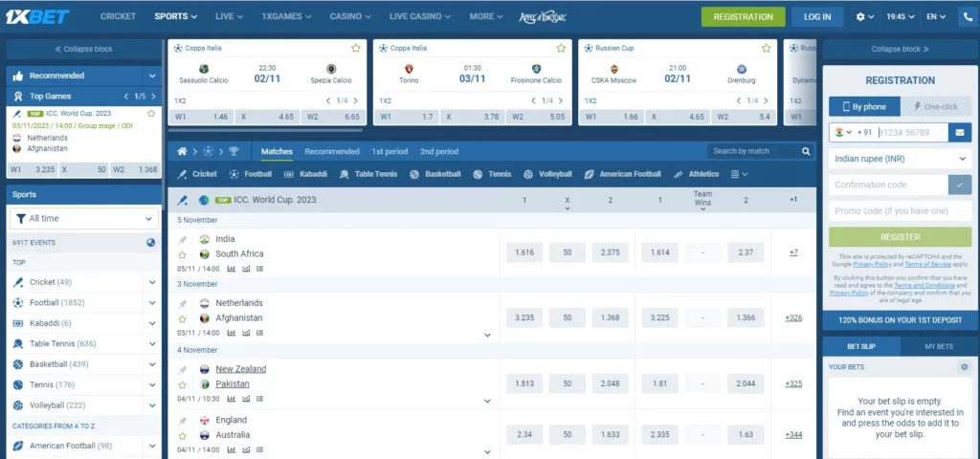Switch to the 1st period tab
This screenshot has width=980, height=459.
390,151
